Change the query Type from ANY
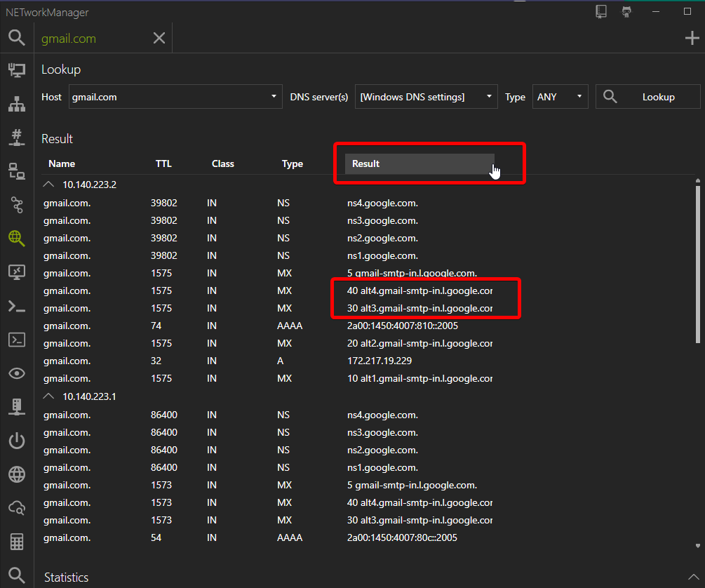The height and width of the screenshot is (588, 705). [x=579, y=97]
